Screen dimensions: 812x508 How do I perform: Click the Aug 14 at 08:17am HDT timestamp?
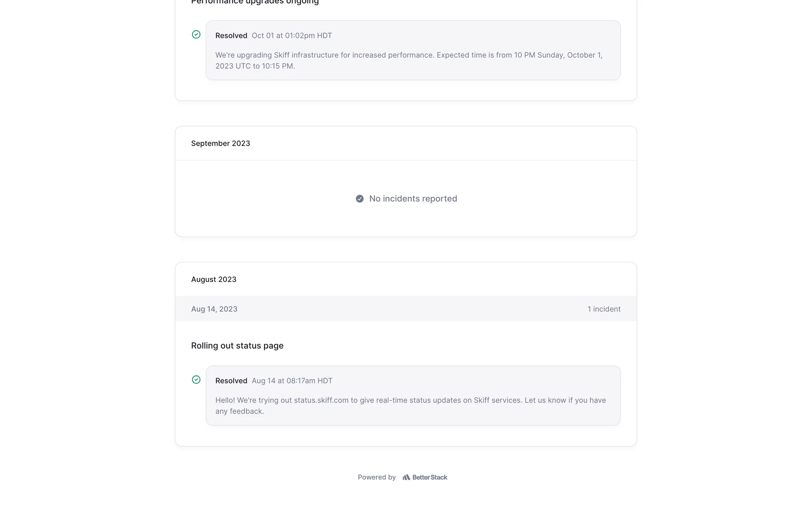pos(292,381)
